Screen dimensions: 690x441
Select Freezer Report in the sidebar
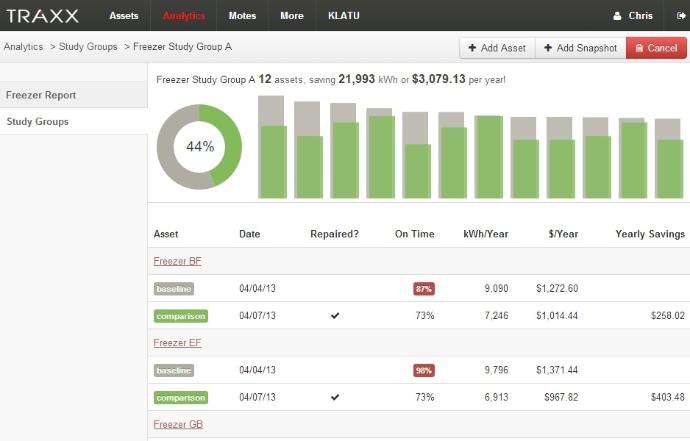coord(41,95)
